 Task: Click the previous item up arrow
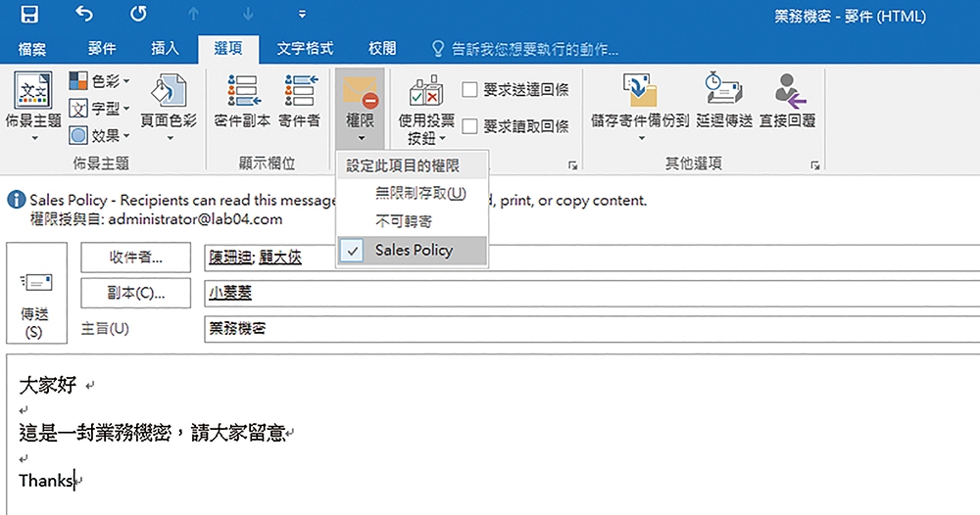(x=193, y=15)
